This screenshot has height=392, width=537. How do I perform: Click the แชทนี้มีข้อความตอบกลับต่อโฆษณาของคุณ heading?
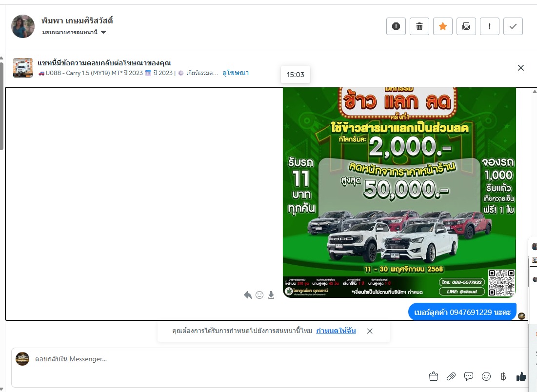tap(104, 63)
